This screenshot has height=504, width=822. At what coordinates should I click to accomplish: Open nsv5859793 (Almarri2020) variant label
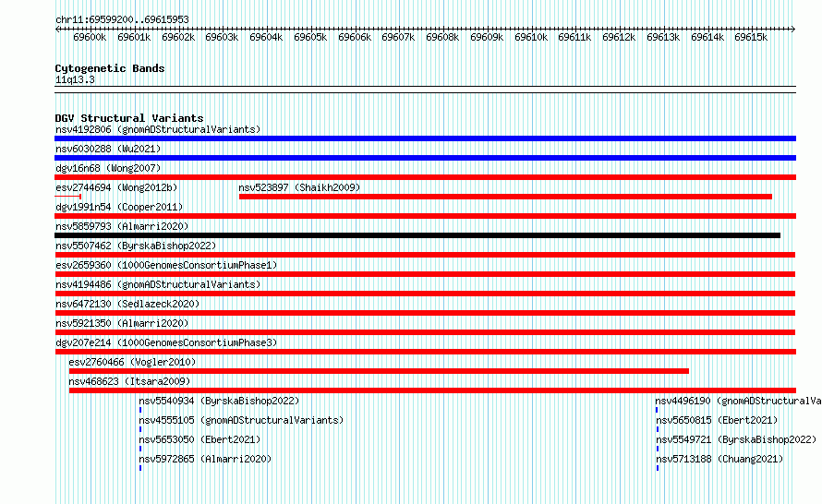click(122, 226)
